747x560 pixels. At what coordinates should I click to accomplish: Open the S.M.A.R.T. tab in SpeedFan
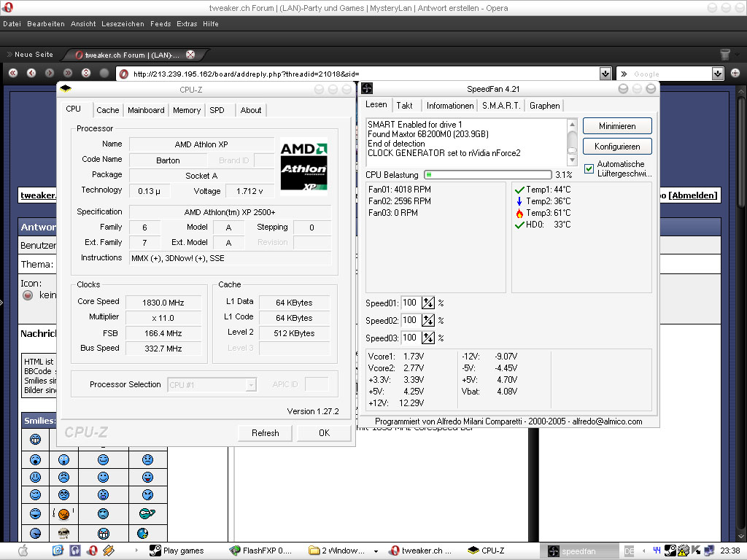pyautogui.click(x=500, y=106)
